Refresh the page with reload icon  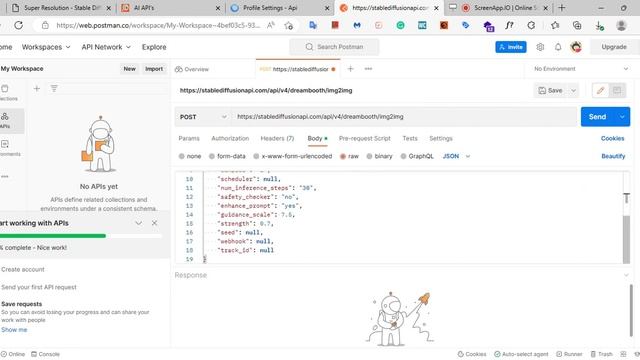18,25
